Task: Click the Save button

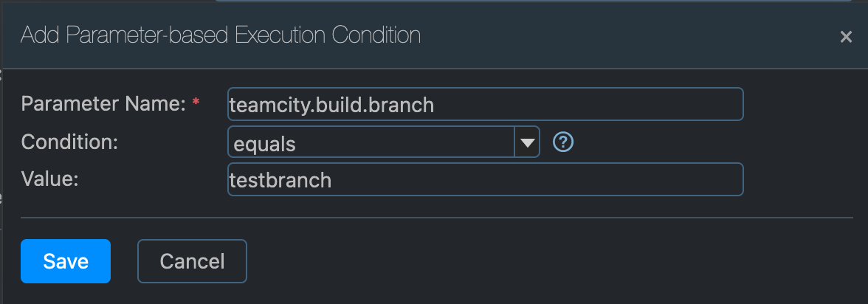Action: 66,261
